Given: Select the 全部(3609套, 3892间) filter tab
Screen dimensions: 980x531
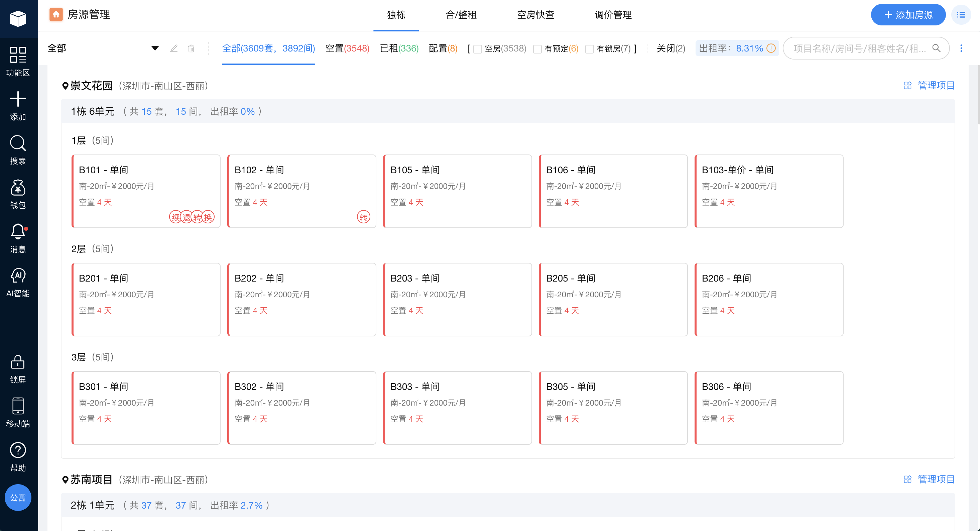Looking at the screenshot, I should pos(268,49).
